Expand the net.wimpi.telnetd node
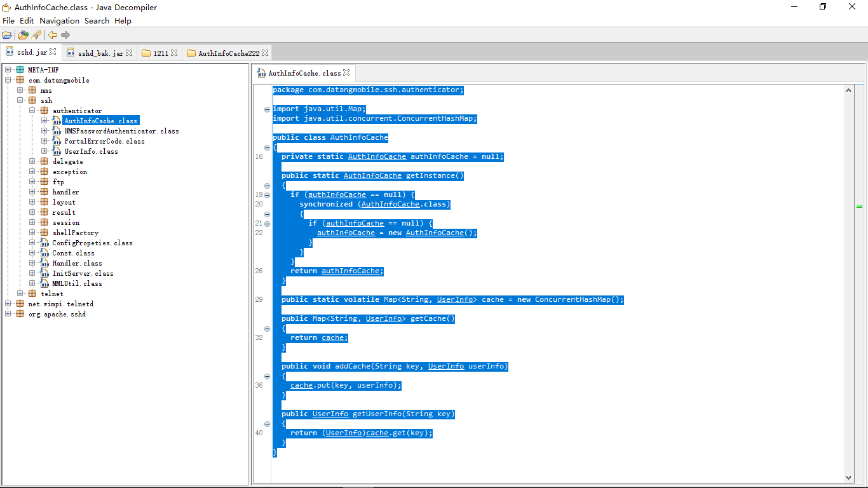 (8, 304)
